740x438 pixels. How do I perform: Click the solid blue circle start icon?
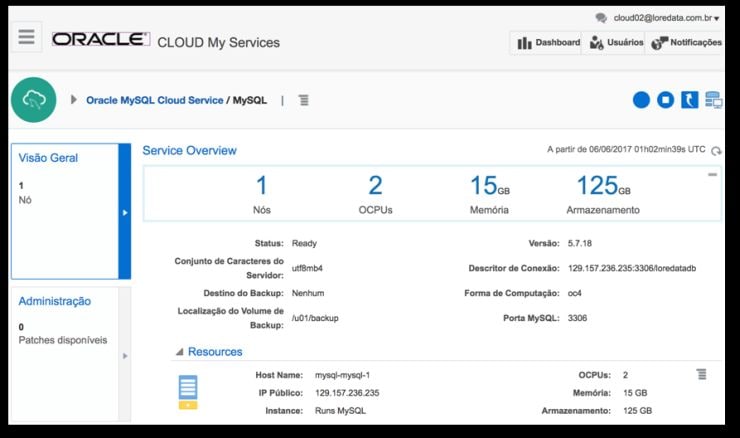[x=641, y=100]
